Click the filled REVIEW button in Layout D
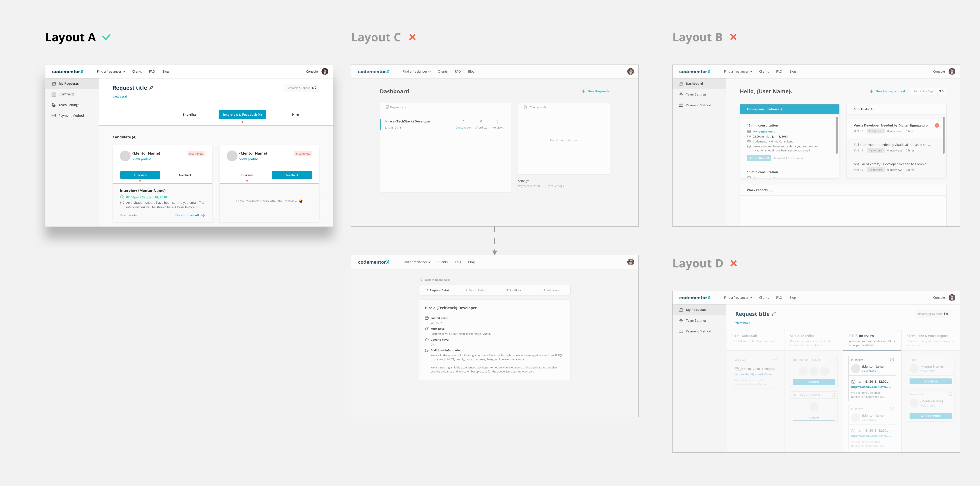The height and width of the screenshot is (486, 980). 814,382
